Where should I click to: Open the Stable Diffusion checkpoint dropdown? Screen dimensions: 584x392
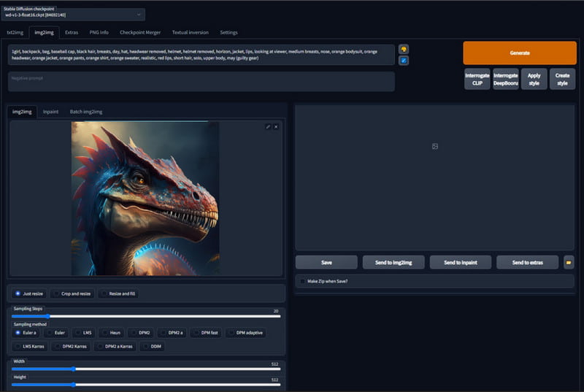click(x=73, y=15)
